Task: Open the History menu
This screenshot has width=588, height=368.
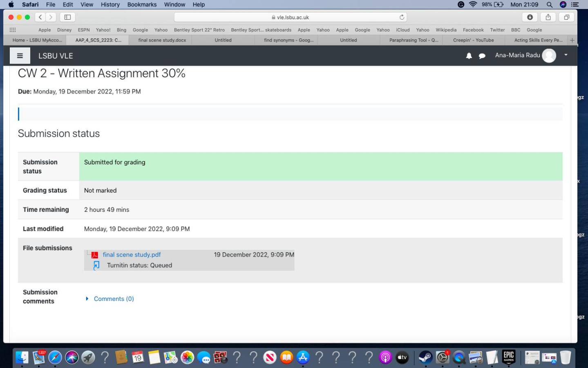Action: pyautogui.click(x=110, y=4)
